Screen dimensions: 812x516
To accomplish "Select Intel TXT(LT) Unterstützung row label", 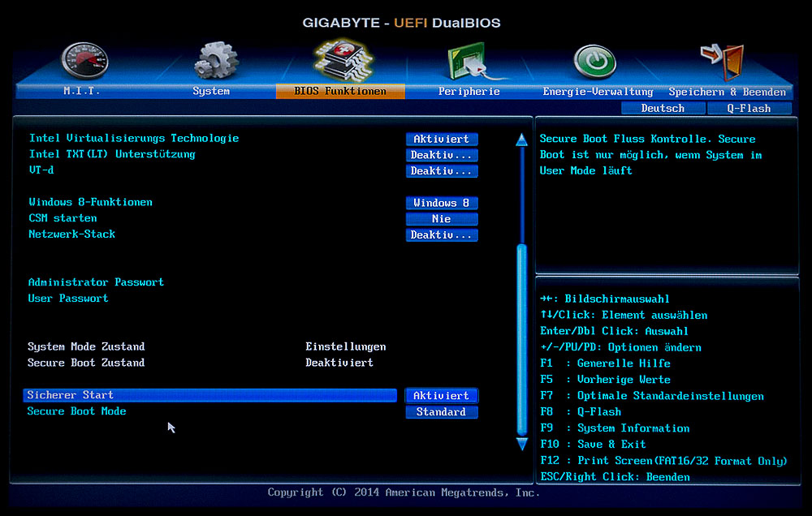I will [112, 154].
